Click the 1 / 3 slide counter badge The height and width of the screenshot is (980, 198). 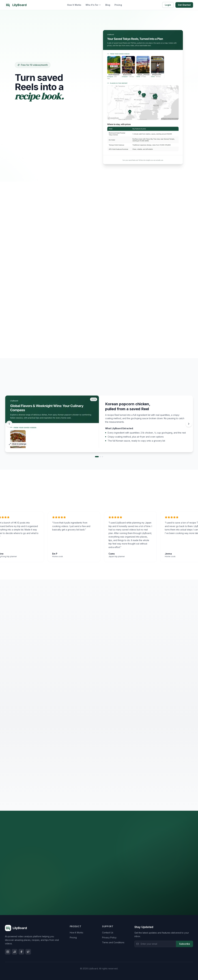point(93,399)
